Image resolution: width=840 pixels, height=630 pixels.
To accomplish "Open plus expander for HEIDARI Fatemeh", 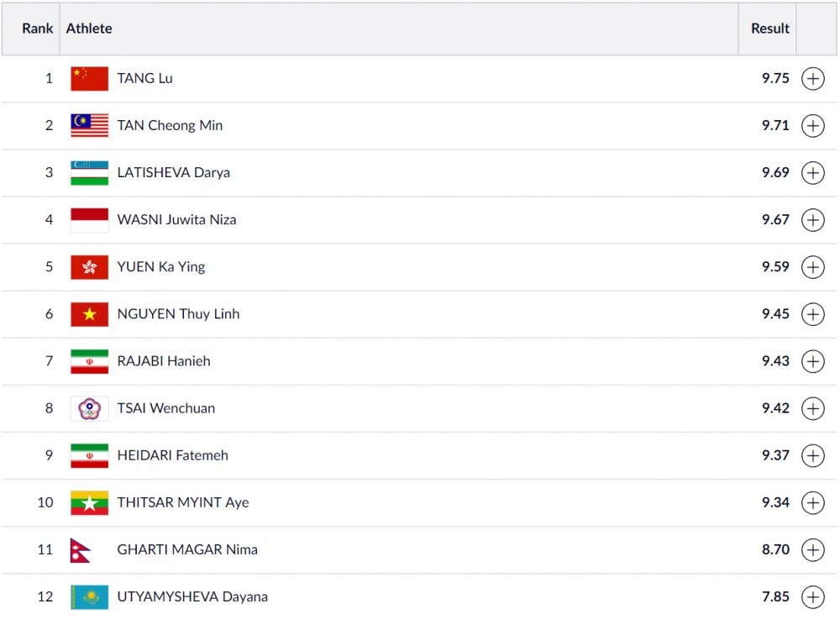I will (x=812, y=455).
